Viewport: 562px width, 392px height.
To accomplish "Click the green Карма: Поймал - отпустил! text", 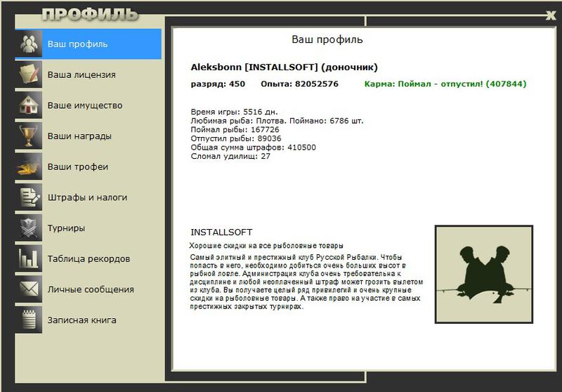I will [x=445, y=84].
